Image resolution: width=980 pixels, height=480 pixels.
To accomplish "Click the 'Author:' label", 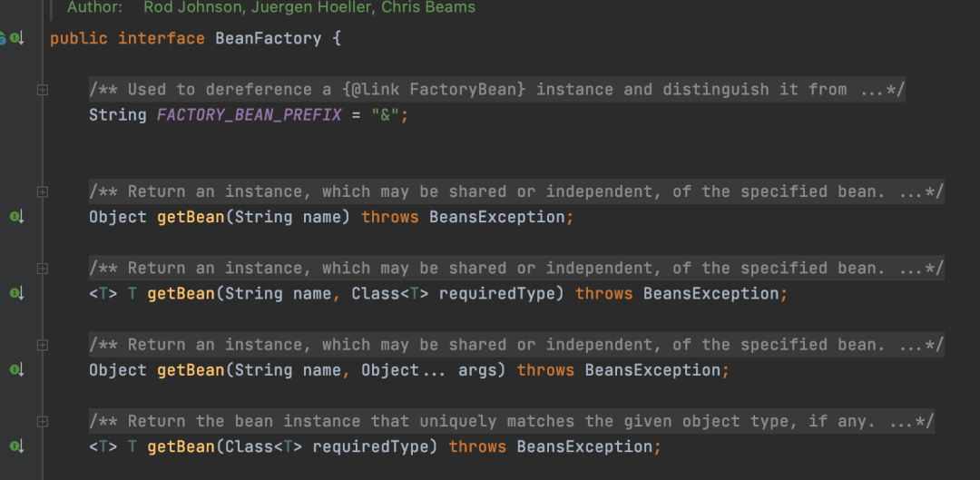I will click(x=95, y=7).
